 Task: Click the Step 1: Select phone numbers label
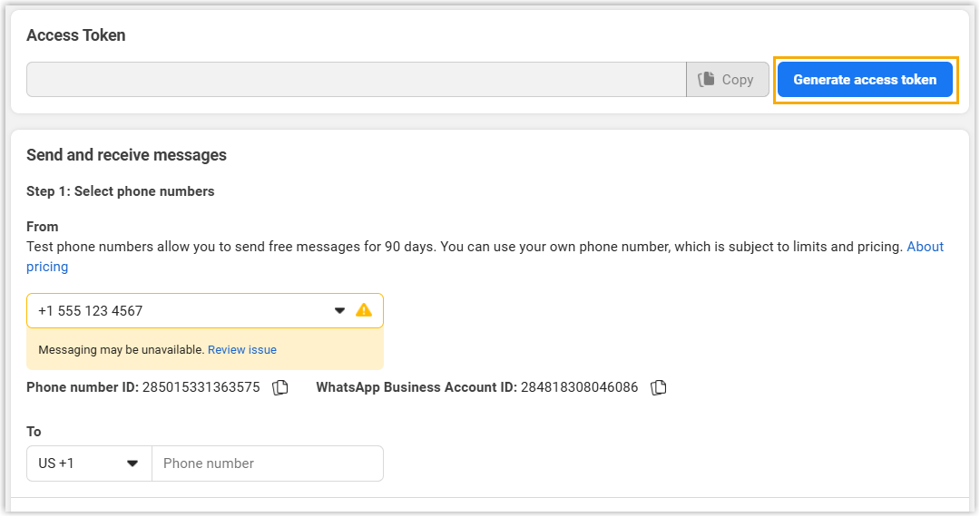click(121, 191)
